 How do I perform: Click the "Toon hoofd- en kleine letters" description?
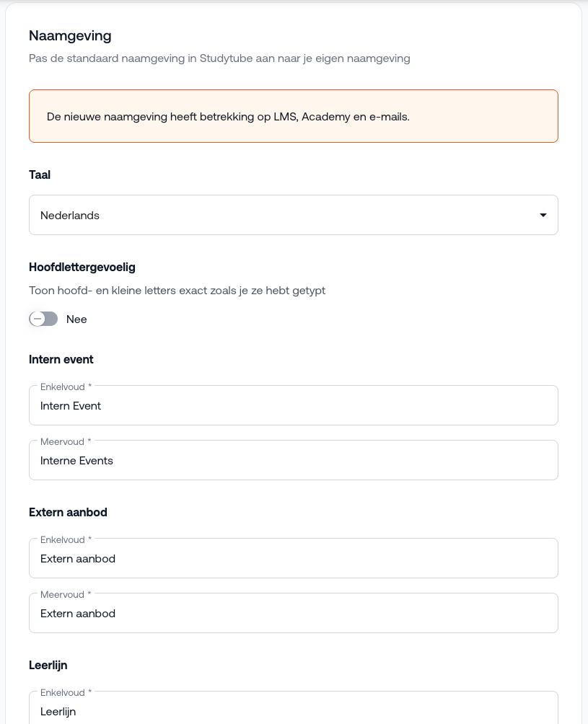pyautogui.click(x=177, y=291)
